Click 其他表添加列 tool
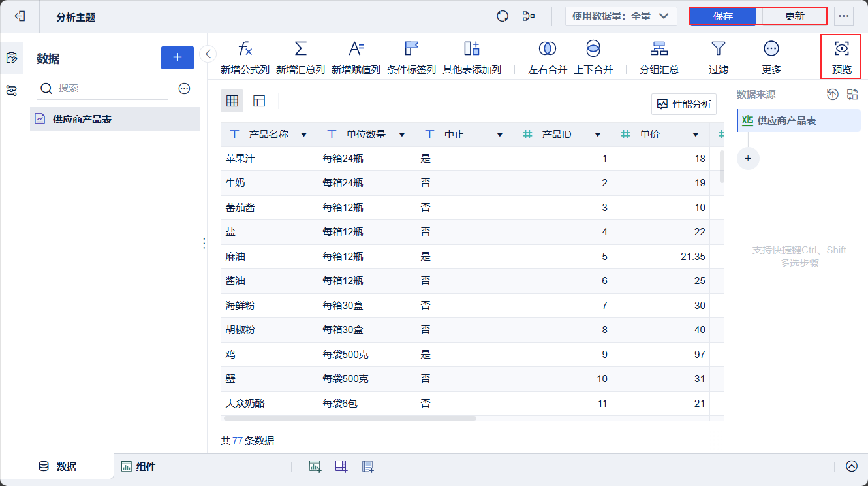 pyautogui.click(x=472, y=57)
